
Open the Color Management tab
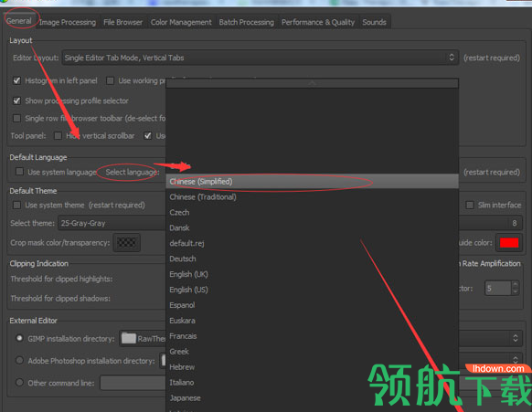click(x=181, y=22)
